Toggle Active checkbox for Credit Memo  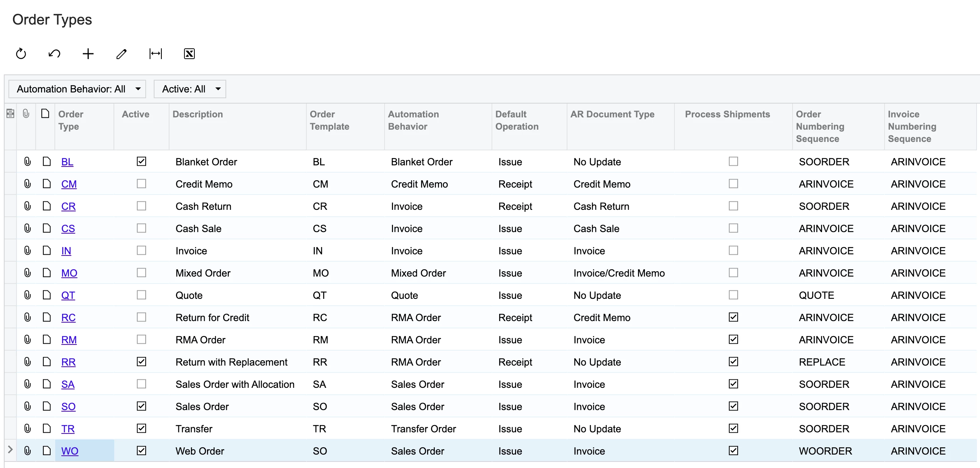tap(141, 184)
